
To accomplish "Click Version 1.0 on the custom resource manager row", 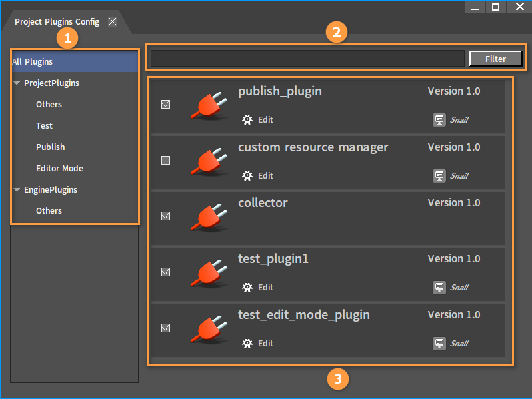I will (x=453, y=147).
